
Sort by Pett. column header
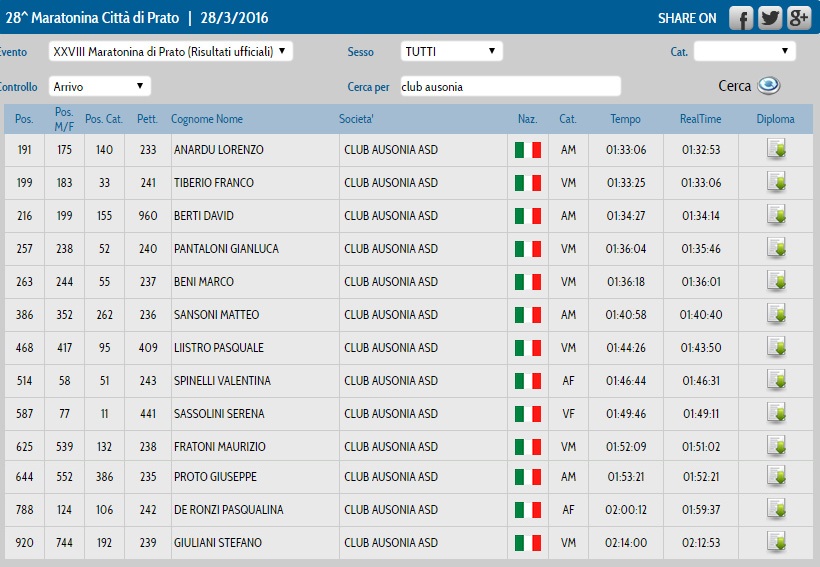tap(147, 119)
